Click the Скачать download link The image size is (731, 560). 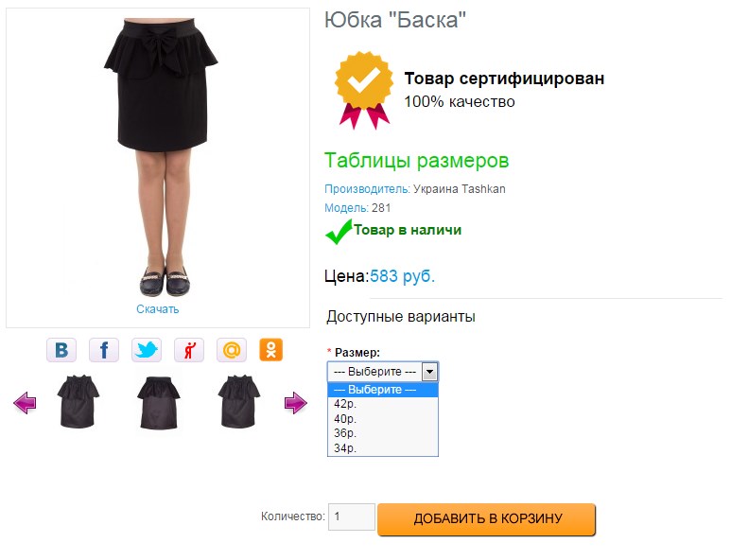(x=157, y=309)
